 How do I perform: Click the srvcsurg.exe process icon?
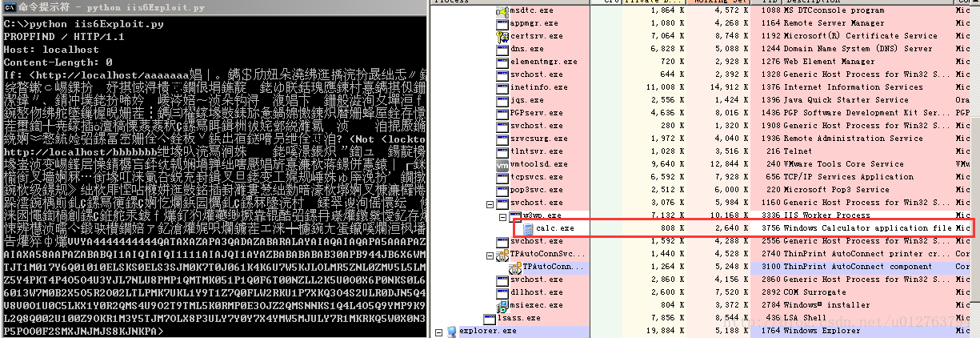tap(502, 139)
